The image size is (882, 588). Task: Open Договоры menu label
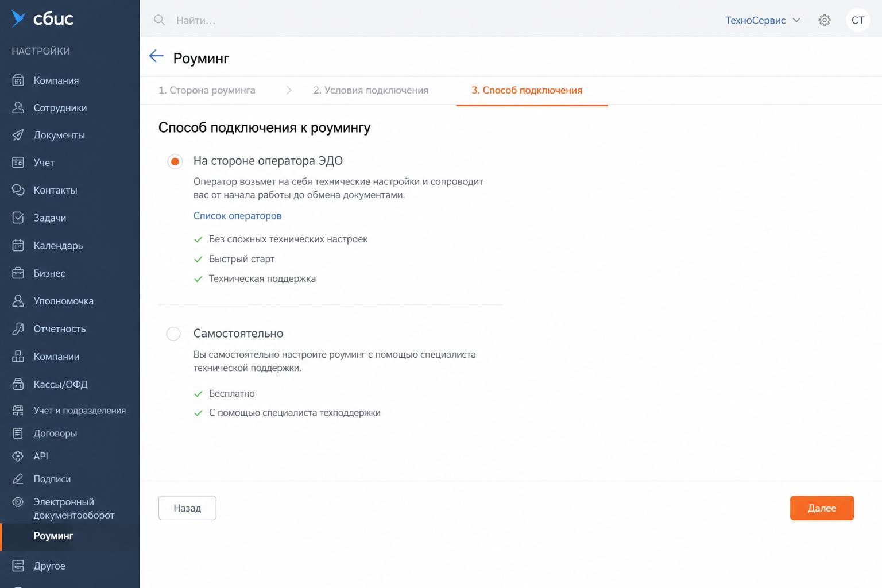point(55,433)
